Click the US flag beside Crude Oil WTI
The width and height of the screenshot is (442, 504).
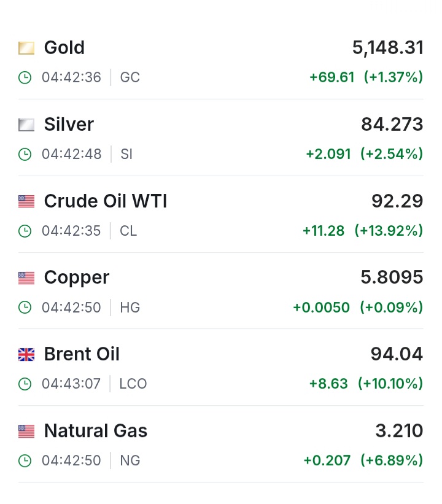pos(26,201)
